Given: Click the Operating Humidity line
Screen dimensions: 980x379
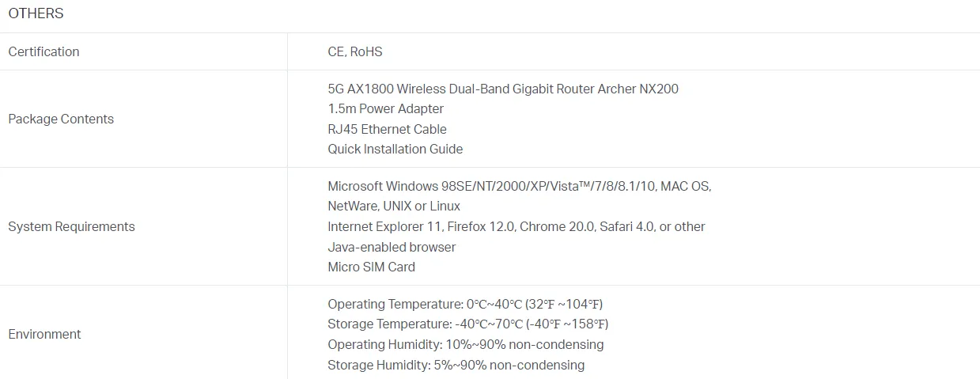Looking at the screenshot, I should pos(466,344).
